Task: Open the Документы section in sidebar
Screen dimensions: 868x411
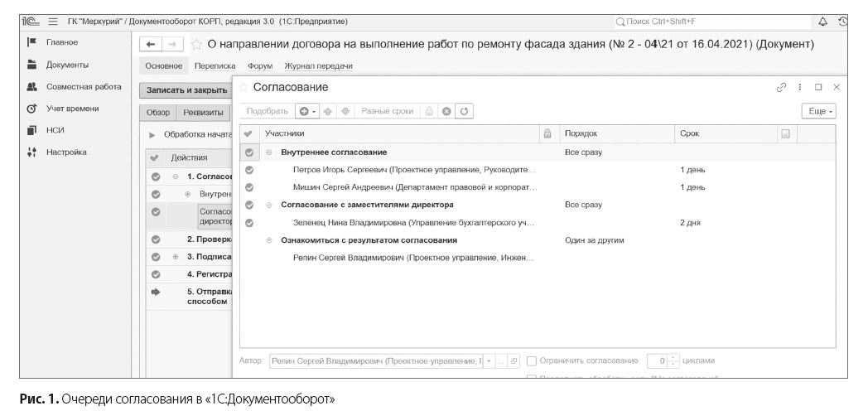Action: click(68, 65)
